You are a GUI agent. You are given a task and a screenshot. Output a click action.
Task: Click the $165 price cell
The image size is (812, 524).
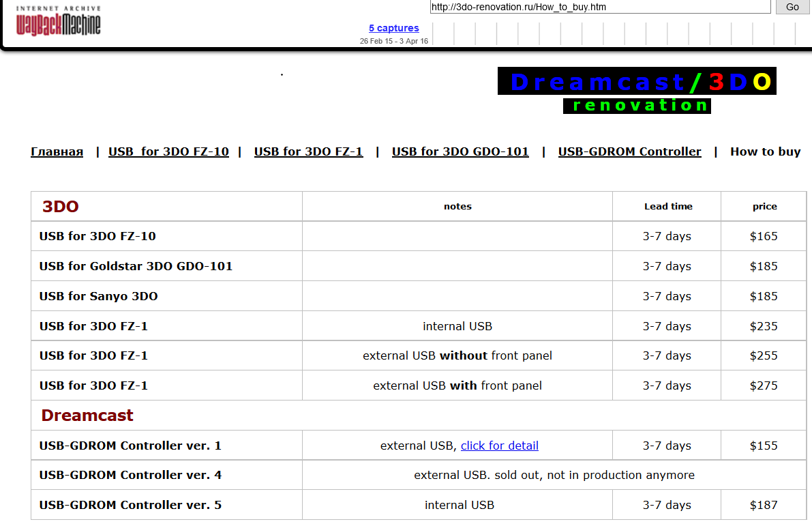pyautogui.click(x=764, y=236)
